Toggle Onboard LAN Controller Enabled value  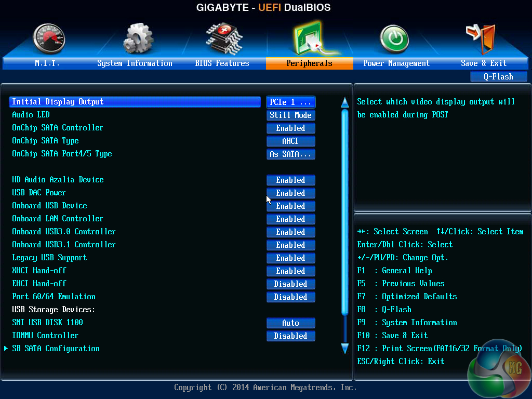pyautogui.click(x=291, y=219)
